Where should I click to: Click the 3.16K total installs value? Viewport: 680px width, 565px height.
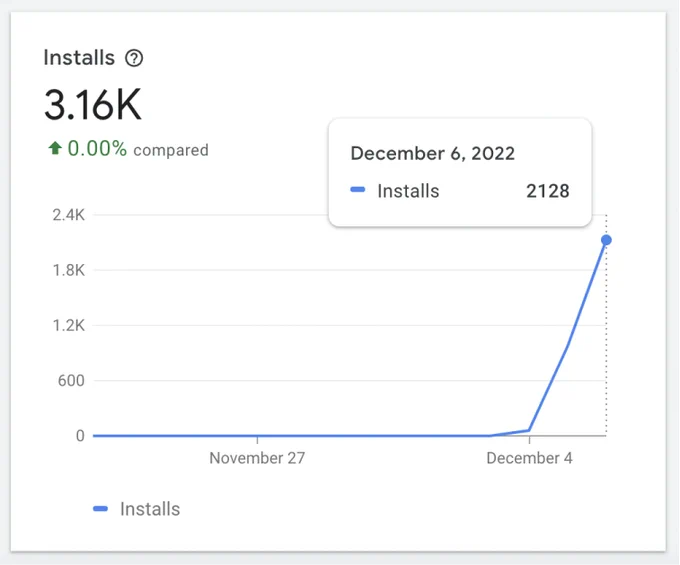click(x=93, y=105)
